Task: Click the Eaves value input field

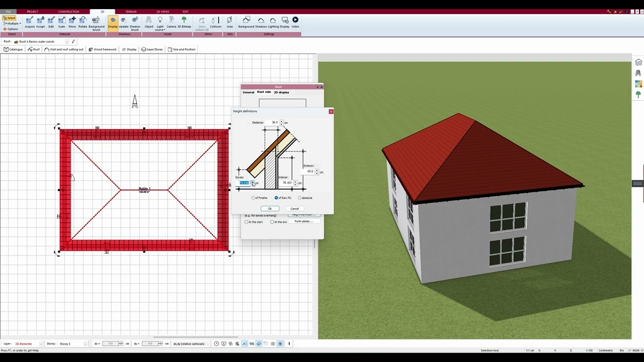Action: coord(245,183)
